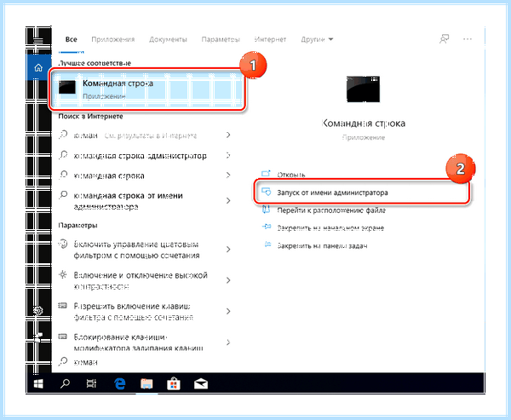
Task: Expand arrow for коман web results
Action: pyautogui.click(x=228, y=135)
